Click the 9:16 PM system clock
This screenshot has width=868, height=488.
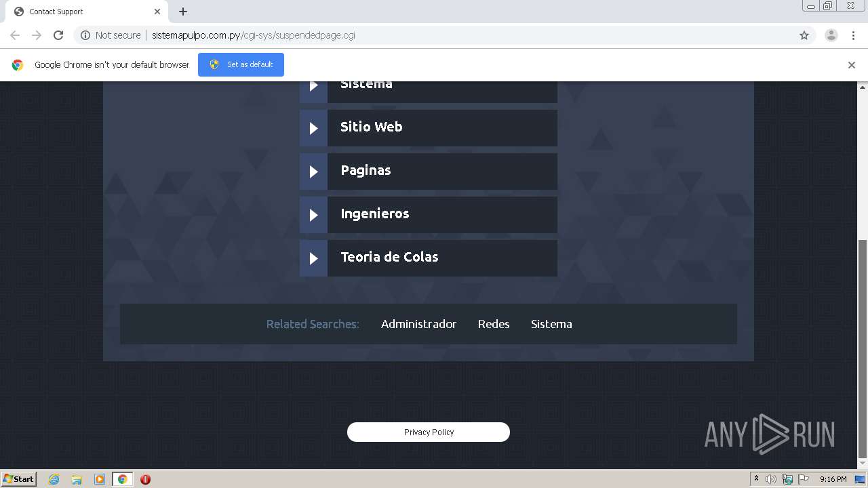pos(833,479)
